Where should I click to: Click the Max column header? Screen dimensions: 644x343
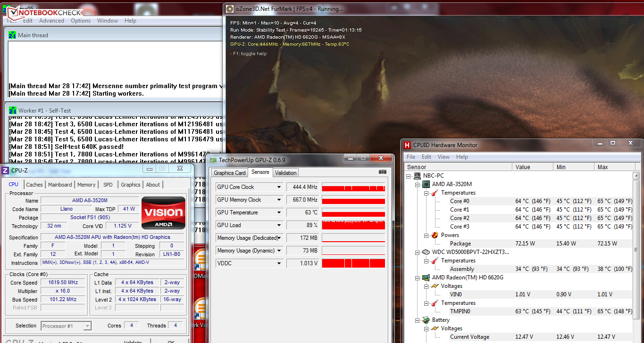[614, 167]
